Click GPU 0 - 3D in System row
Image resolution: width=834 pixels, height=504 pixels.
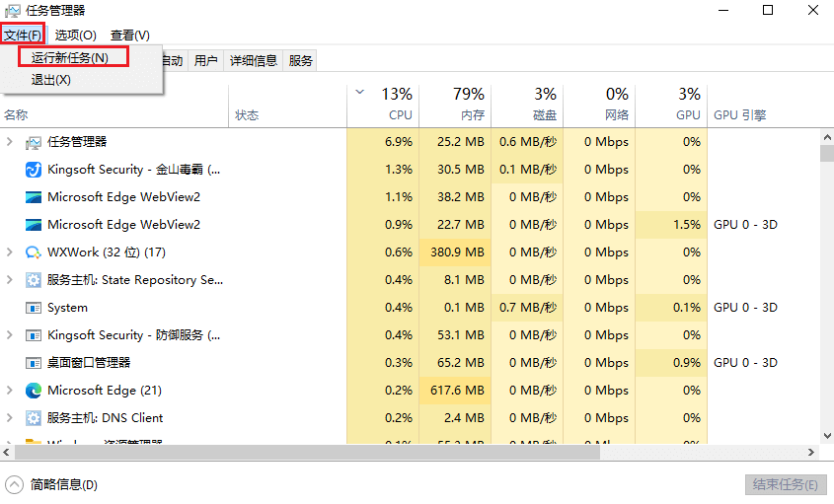point(745,308)
